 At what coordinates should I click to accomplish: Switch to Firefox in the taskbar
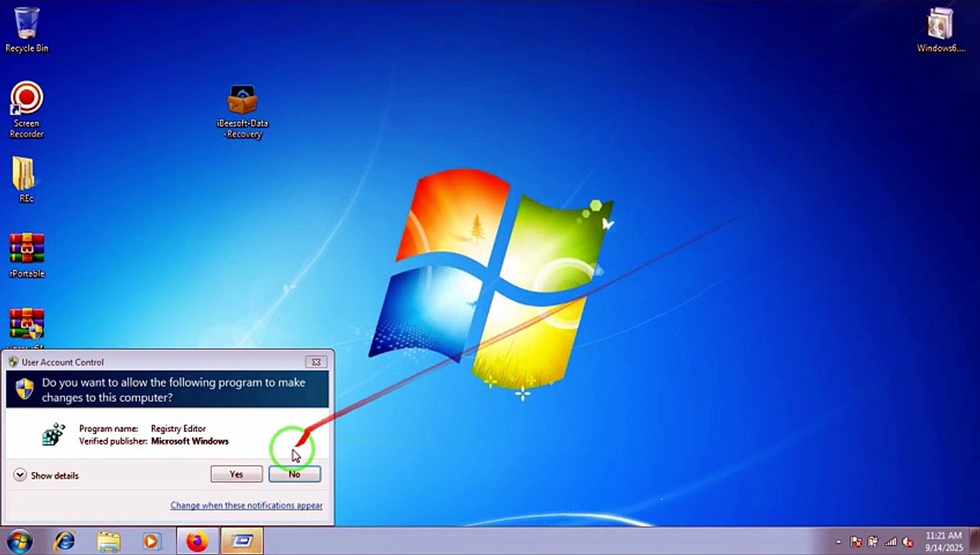tap(197, 542)
